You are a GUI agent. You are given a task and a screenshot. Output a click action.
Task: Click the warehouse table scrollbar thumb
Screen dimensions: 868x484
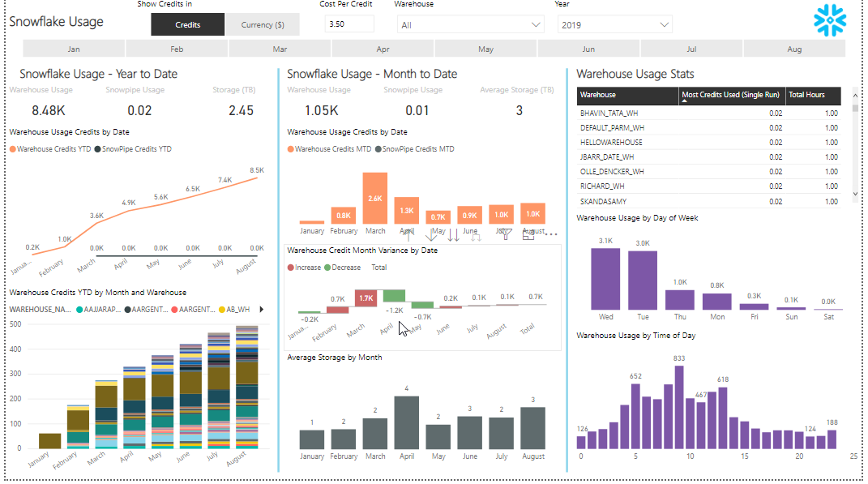[x=855, y=108]
